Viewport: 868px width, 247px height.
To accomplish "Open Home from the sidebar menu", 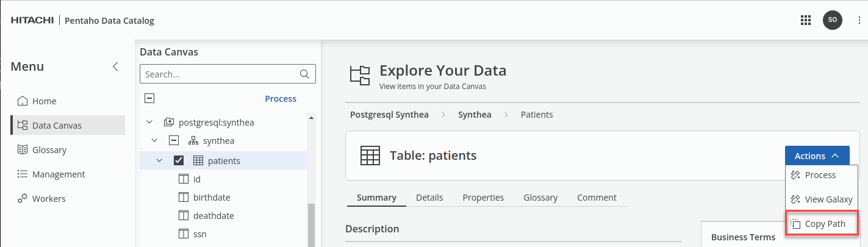I will tap(44, 101).
